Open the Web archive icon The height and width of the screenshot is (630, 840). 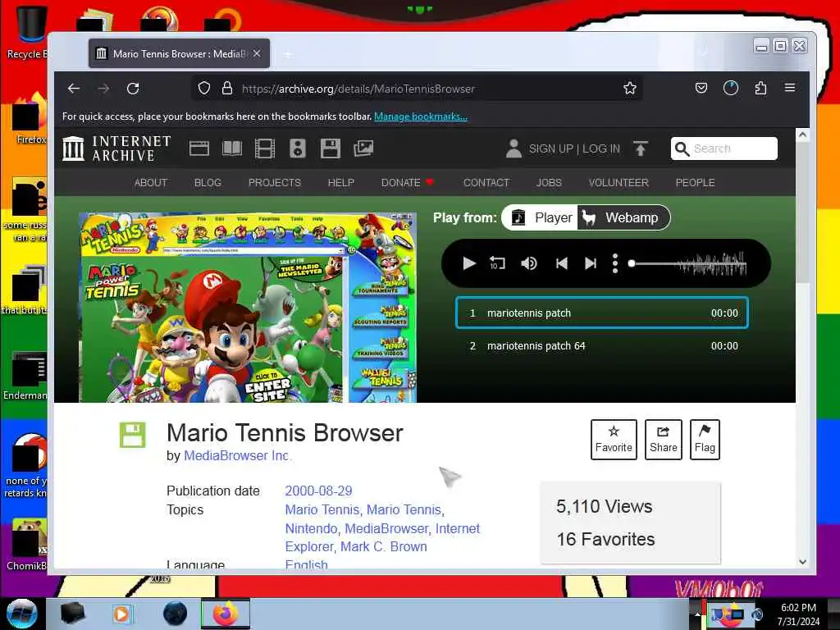[199, 148]
